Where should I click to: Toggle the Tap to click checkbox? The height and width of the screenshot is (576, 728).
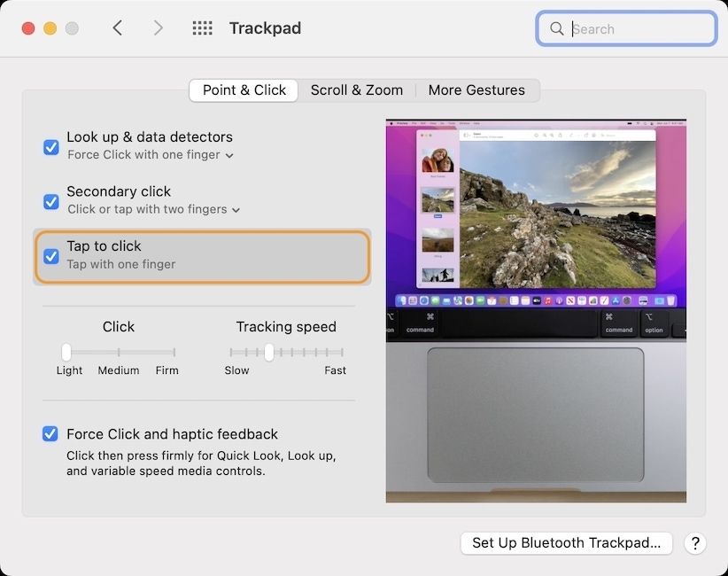coord(51,255)
